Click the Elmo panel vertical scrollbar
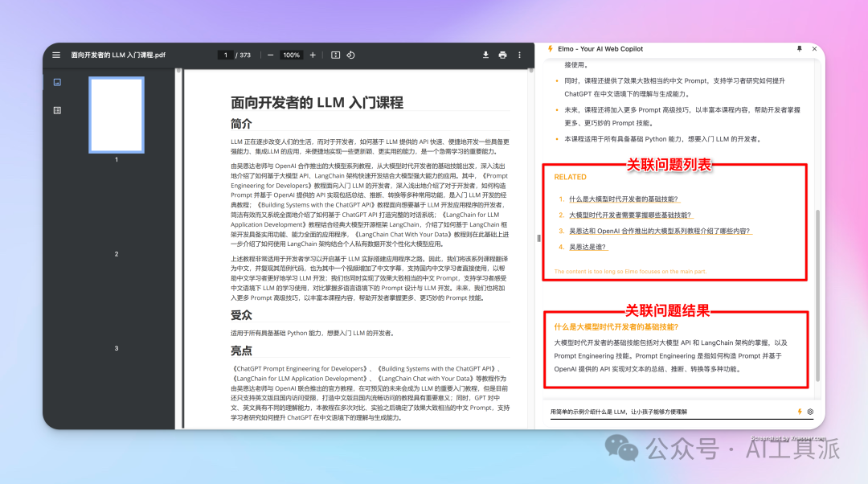 817,296
